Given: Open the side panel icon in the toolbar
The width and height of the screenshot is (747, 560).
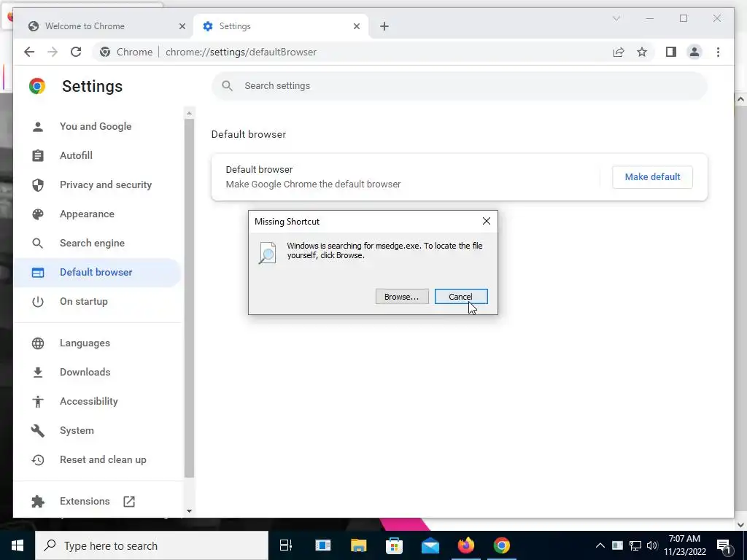Looking at the screenshot, I should pyautogui.click(x=671, y=52).
